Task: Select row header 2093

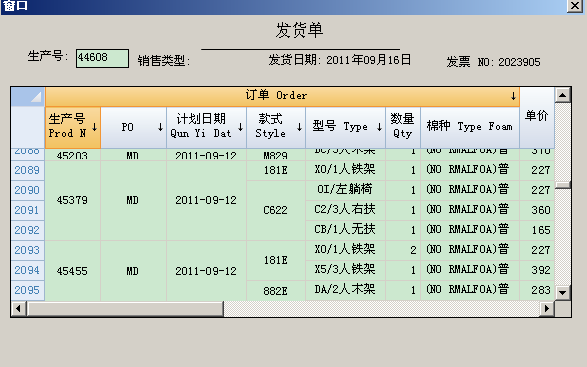Action: pos(27,250)
